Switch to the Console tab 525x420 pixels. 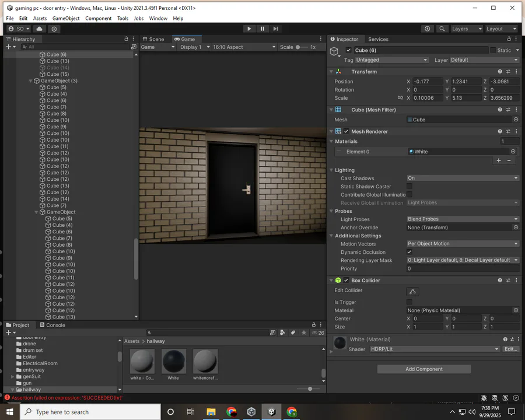click(52, 325)
